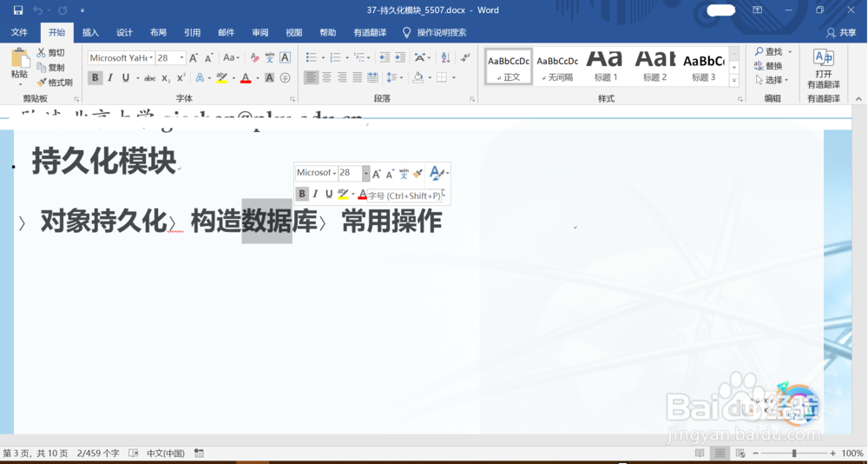Open borders dropdown arrow
The height and width of the screenshot is (464, 868).
point(454,78)
